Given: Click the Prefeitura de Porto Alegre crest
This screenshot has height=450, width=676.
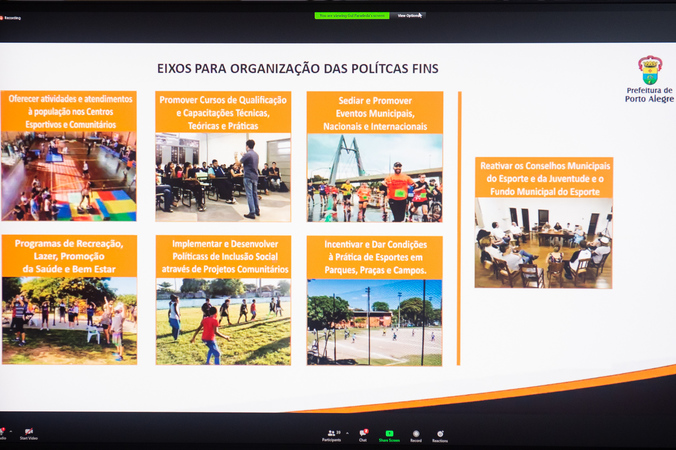Looking at the screenshot, I should [x=650, y=70].
